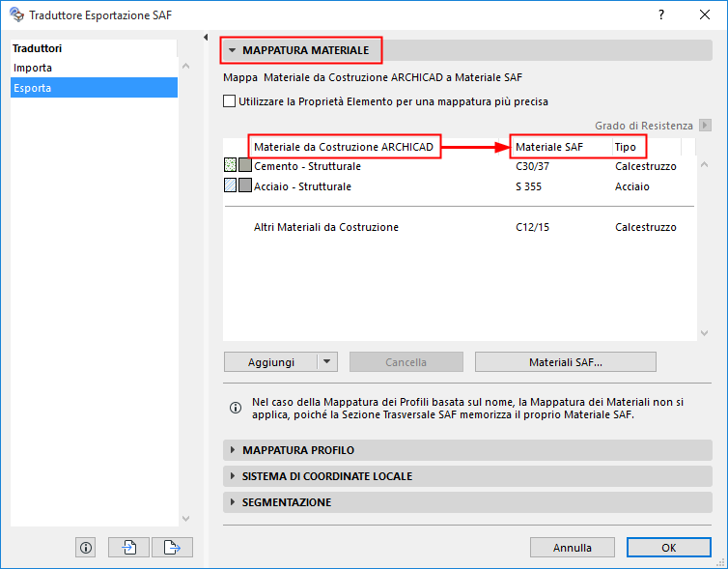Enable Utilizzare la Proprietà Elemento checkbox

(230, 101)
